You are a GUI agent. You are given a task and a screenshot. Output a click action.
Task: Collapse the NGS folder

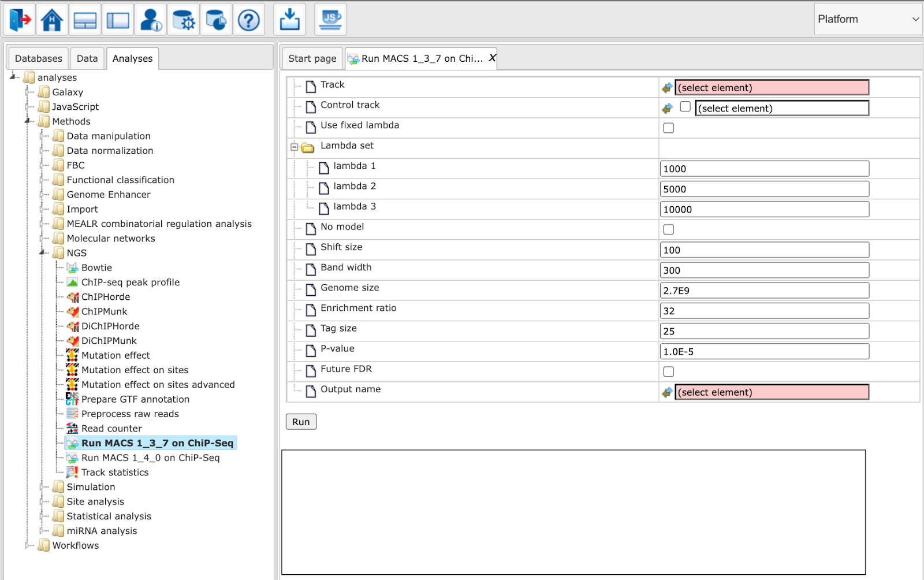pyautogui.click(x=42, y=252)
